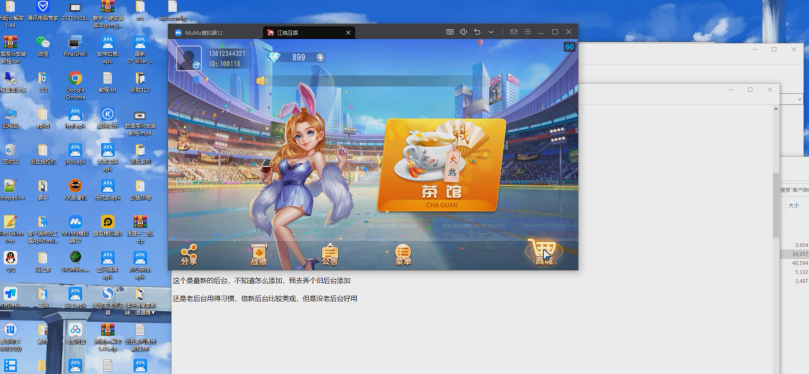Select the highlighted 34,957 row in background file list
This screenshot has width=809, height=374.
(x=795, y=254)
